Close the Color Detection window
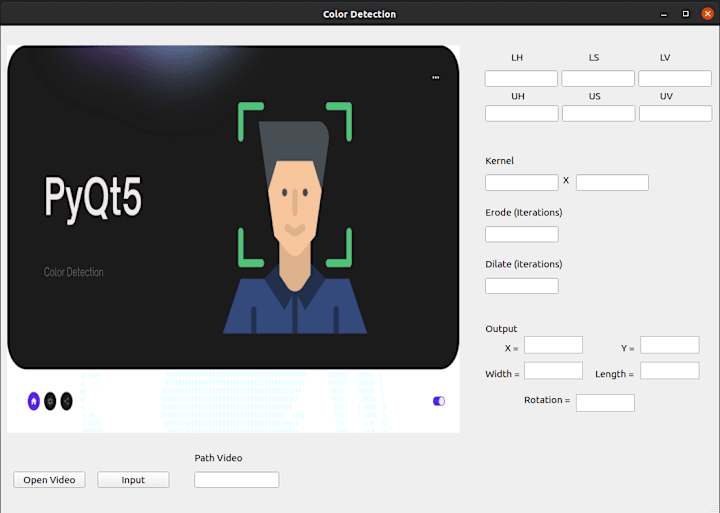This screenshot has width=720, height=513. [x=708, y=14]
